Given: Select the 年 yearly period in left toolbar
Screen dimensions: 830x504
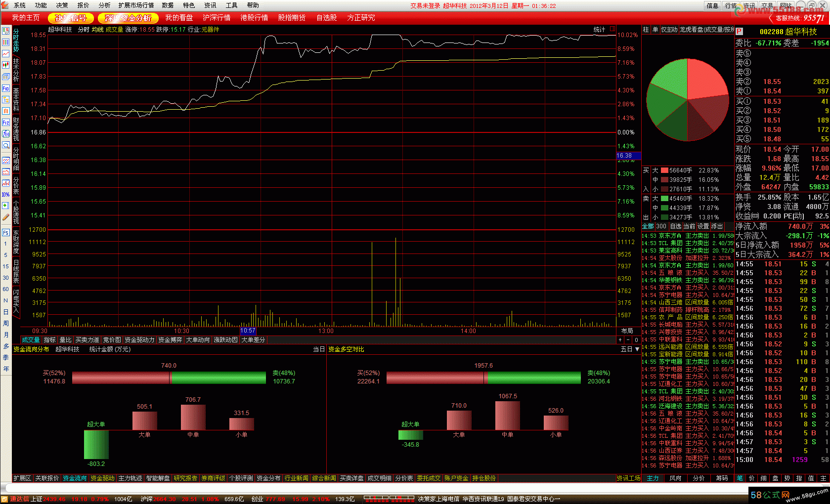Looking at the screenshot, I should point(5,369).
